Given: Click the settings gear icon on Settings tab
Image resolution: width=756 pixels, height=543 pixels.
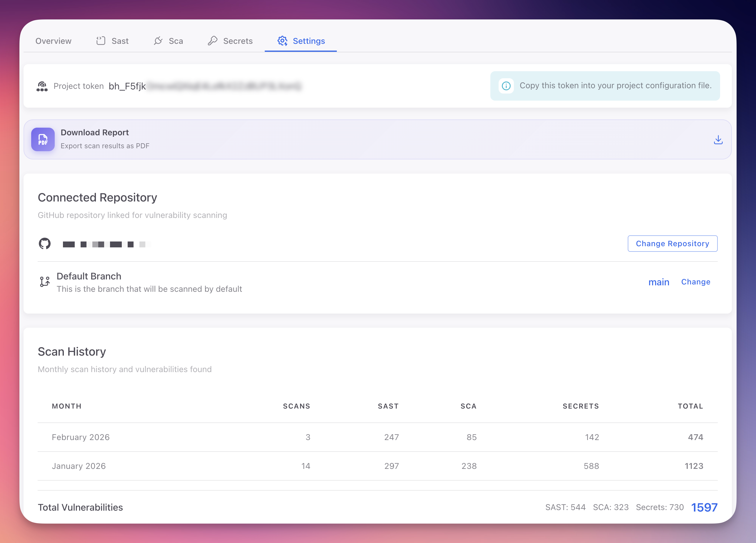Looking at the screenshot, I should click(283, 41).
